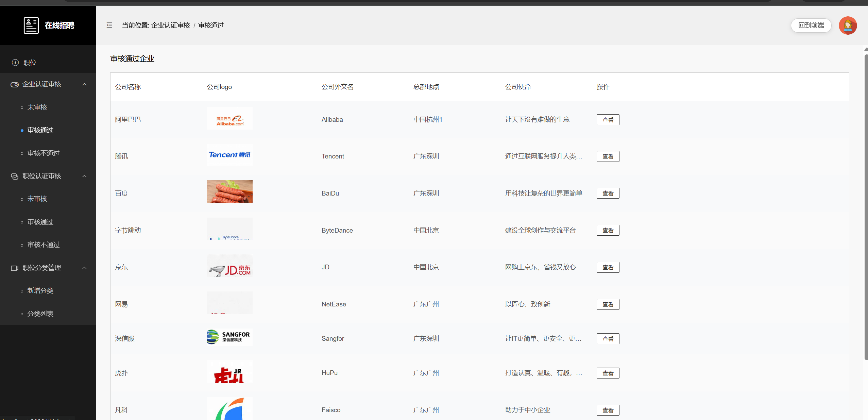Click the sidebar collapse hamburger icon
Image resolution: width=868 pixels, height=420 pixels.
click(x=109, y=25)
